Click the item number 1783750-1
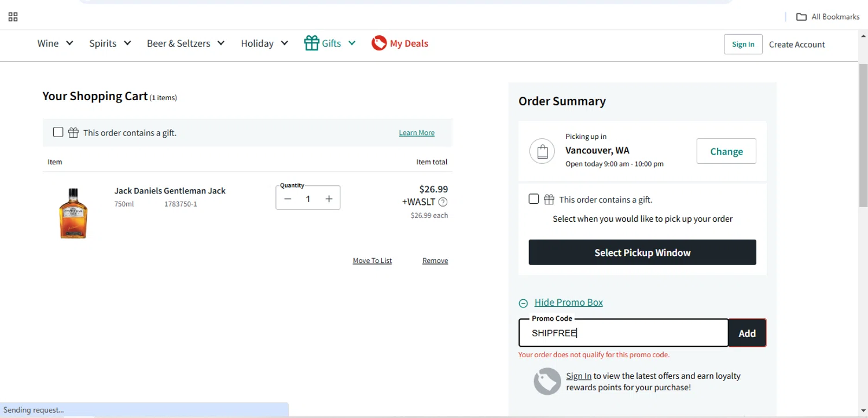 click(x=181, y=204)
